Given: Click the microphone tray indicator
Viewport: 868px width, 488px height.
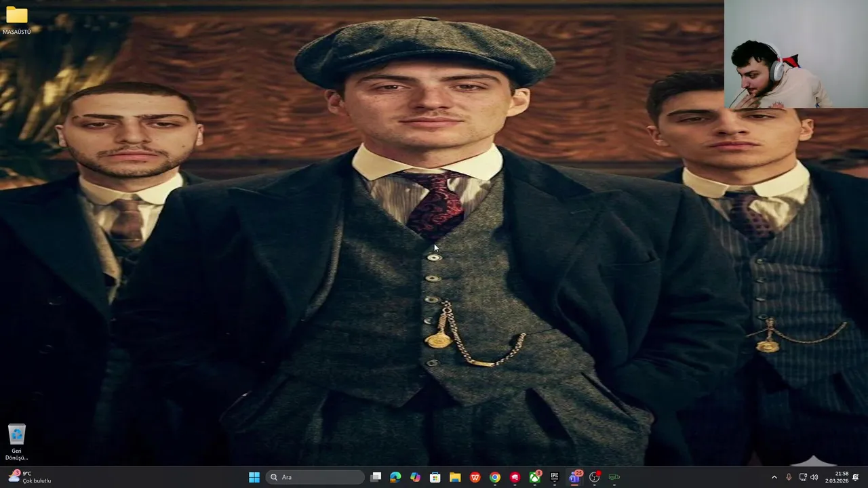Looking at the screenshot, I should 789,477.
